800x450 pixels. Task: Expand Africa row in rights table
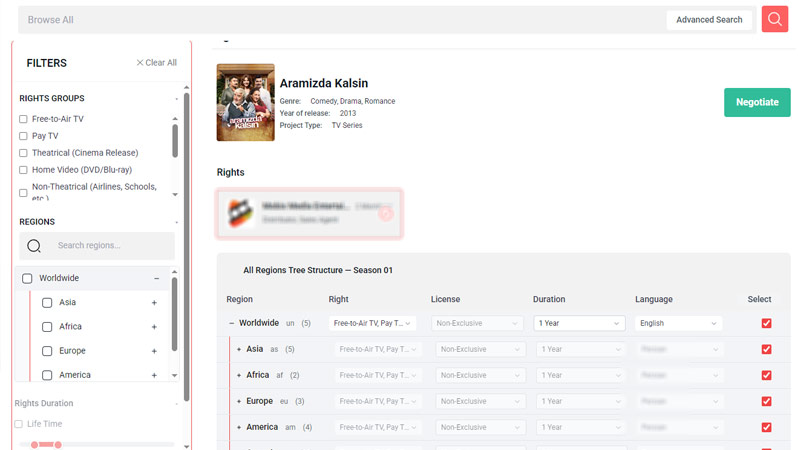[239, 376]
